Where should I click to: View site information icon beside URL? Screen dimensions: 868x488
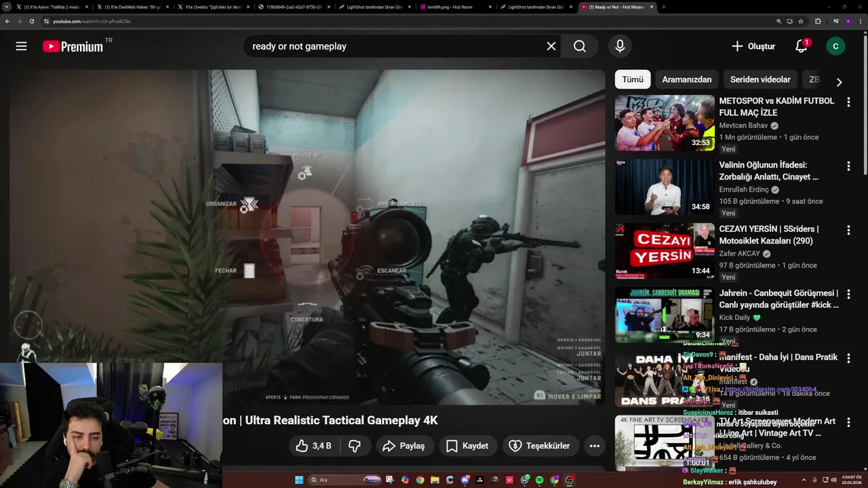46,21
